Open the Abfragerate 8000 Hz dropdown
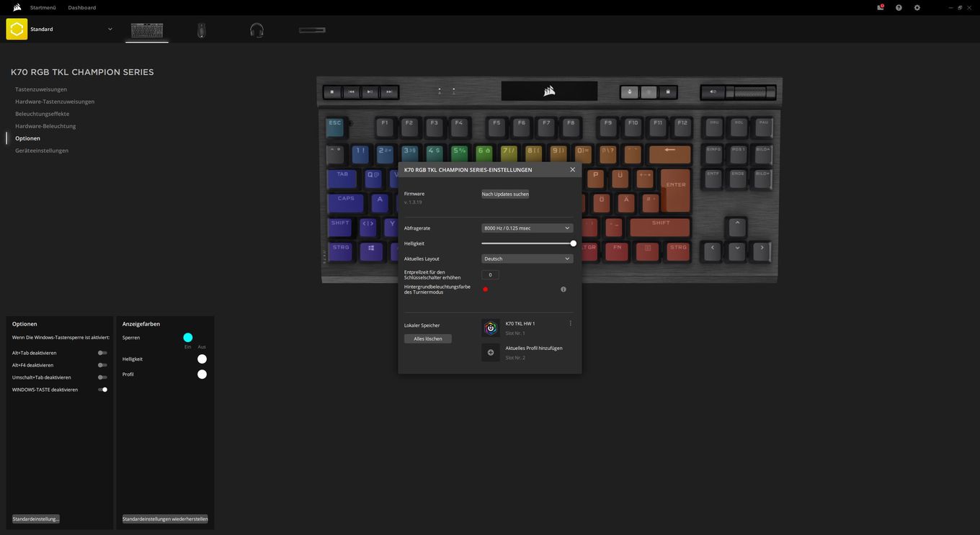Image resolution: width=980 pixels, height=535 pixels. 527,228
